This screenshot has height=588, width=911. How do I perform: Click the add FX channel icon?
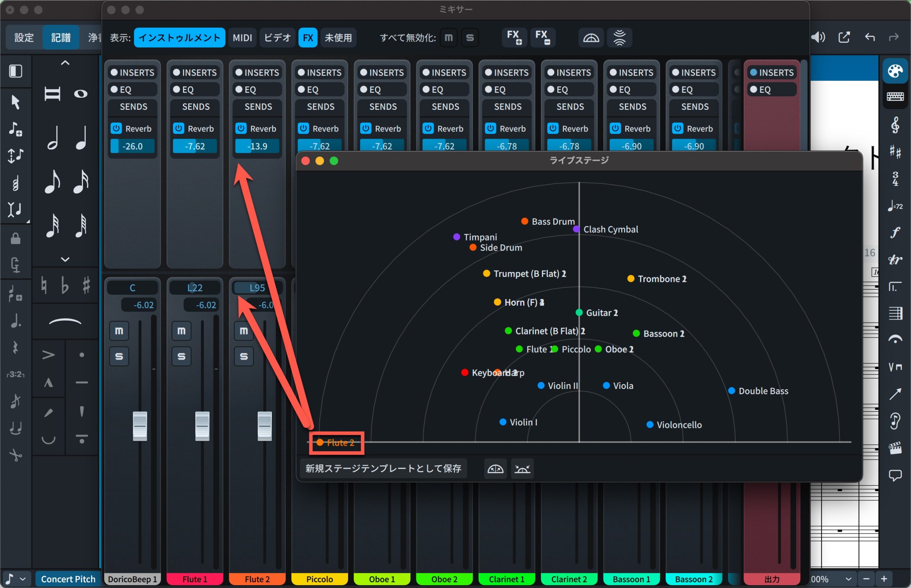pos(514,37)
